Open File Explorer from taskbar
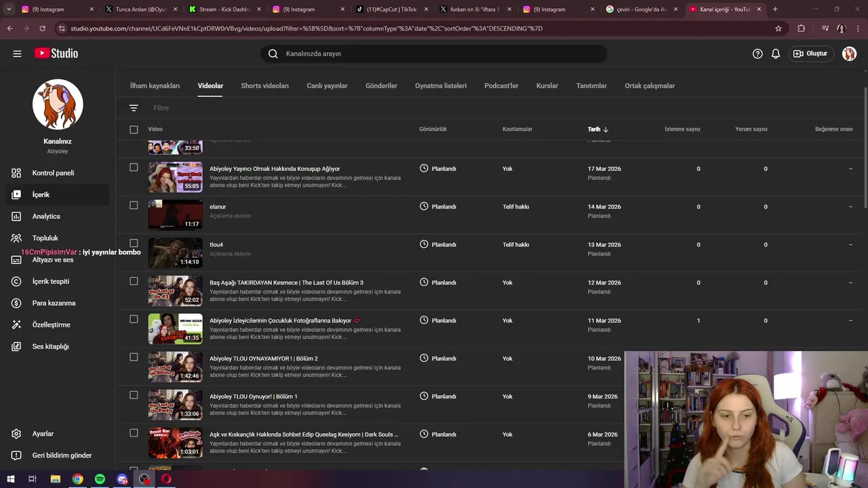This screenshot has width=868, height=488. click(x=56, y=479)
